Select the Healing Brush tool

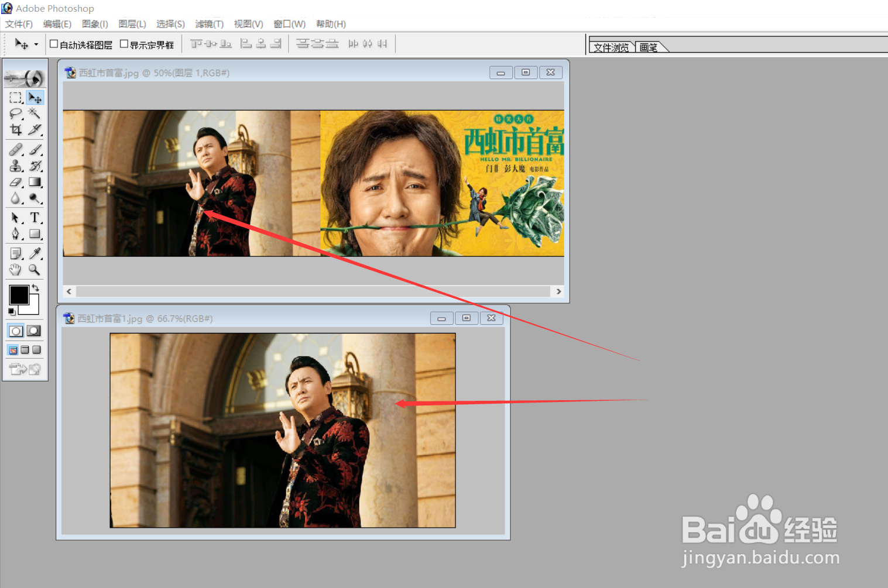tap(16, 150)
